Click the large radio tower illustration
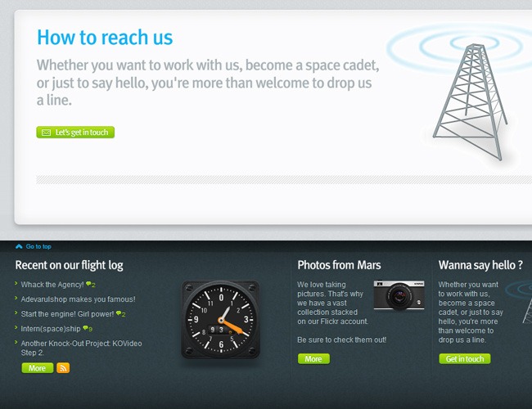Image resolution: width=532 pixels, height=409 pixels. [x=470, y=101]
